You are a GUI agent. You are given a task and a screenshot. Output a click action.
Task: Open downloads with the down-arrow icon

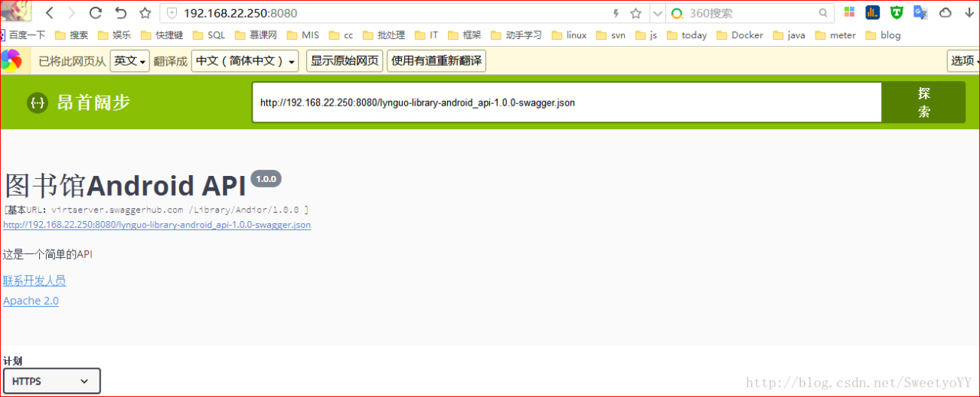tap(969, 12)
